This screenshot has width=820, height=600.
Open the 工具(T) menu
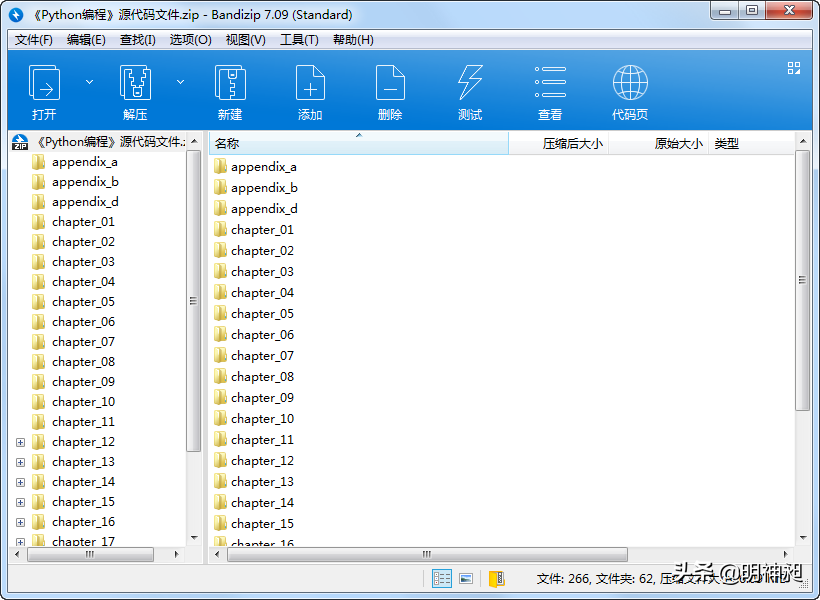(300, 40)
